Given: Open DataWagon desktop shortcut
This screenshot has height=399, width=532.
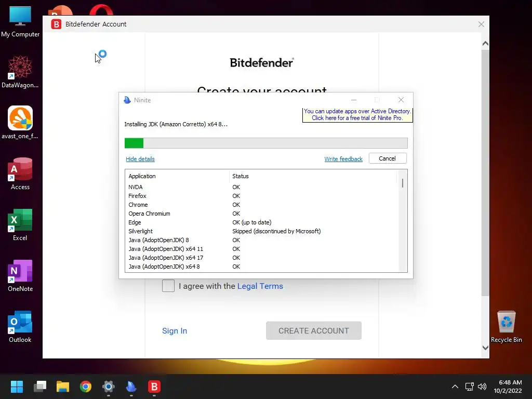Looking at the screenshot, I should [20, 72].
